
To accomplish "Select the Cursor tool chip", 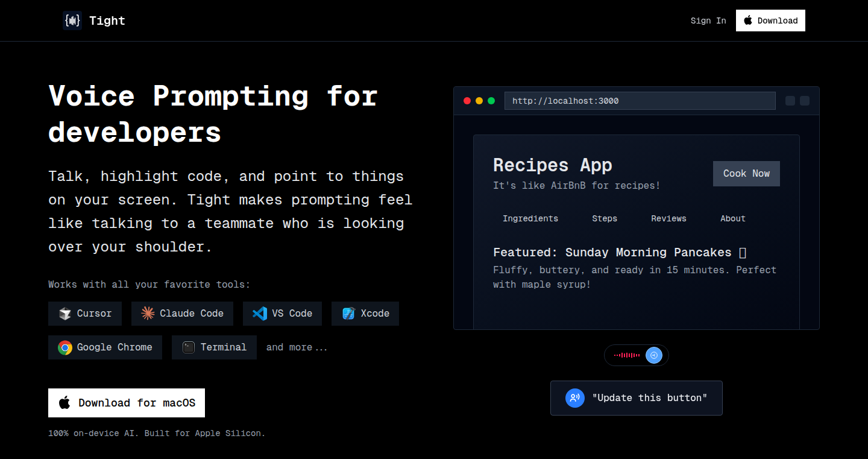I will point(85,314).
